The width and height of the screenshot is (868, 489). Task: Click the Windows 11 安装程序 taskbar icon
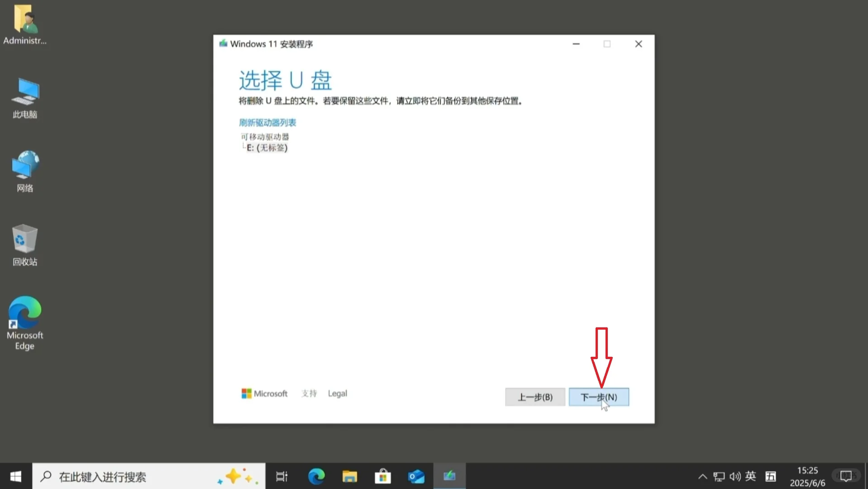pos(449,476)
